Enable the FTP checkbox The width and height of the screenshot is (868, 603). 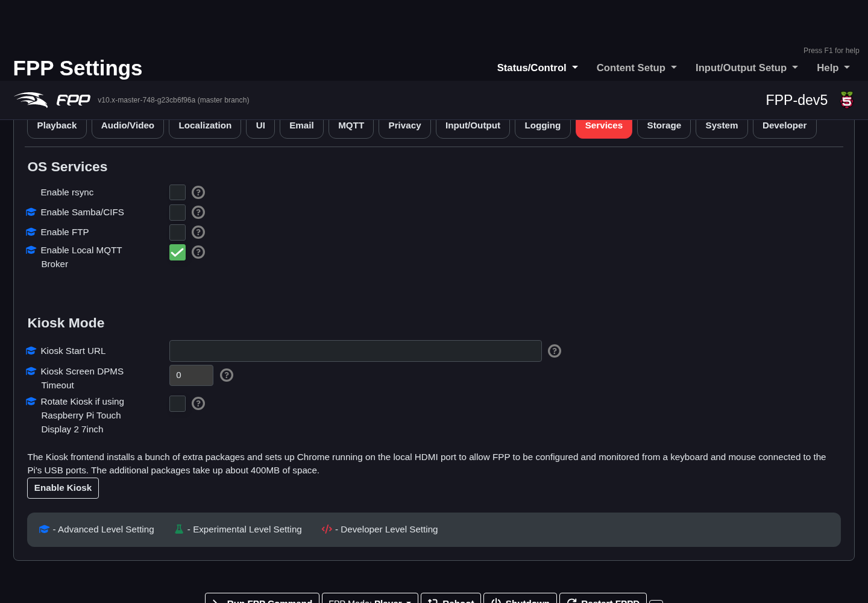[177, 232]
